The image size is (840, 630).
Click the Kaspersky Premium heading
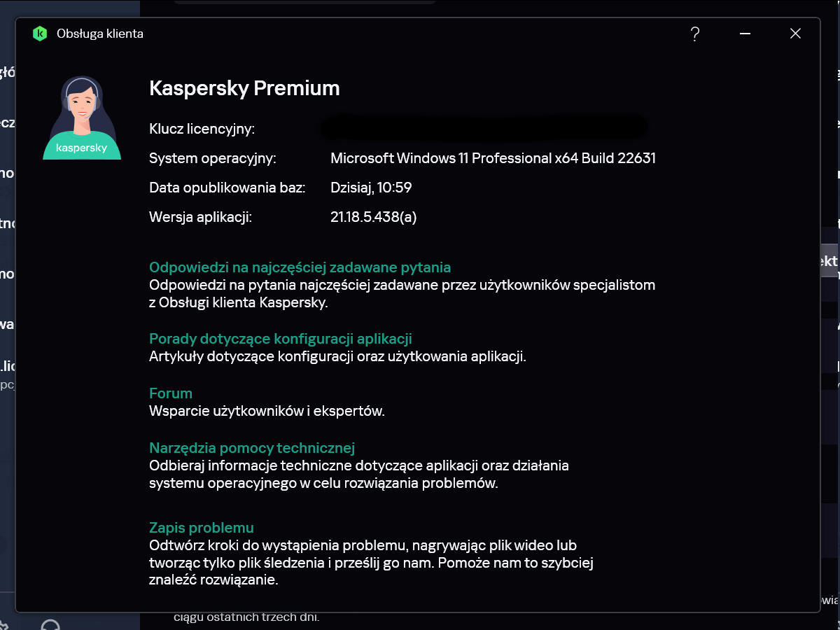coord(244,88)
